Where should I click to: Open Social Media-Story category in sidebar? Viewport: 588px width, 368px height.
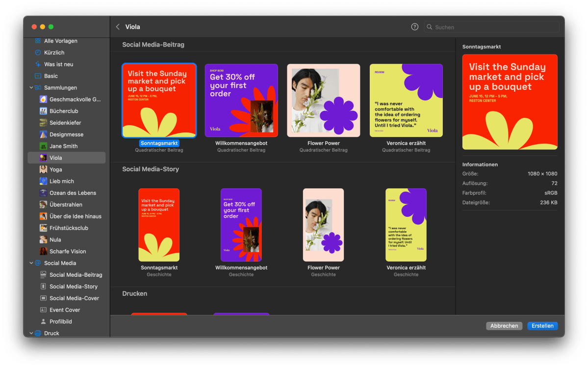[73, 287]
